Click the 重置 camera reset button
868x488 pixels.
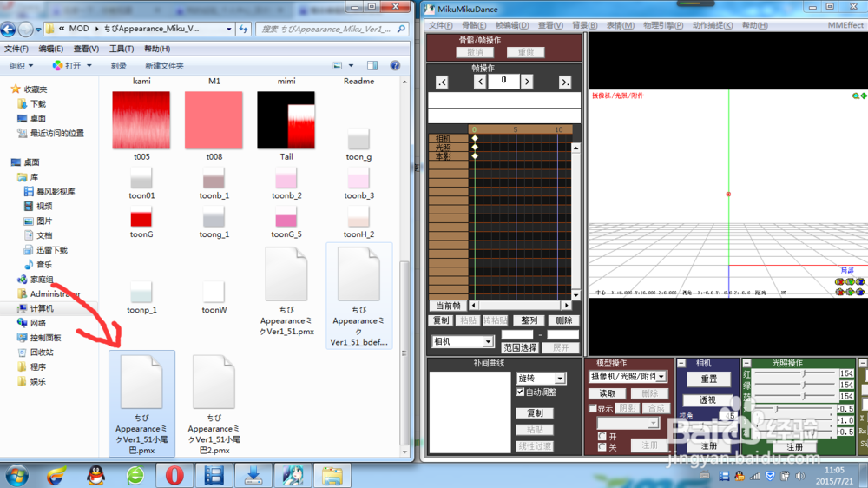[x=708, y=379]
